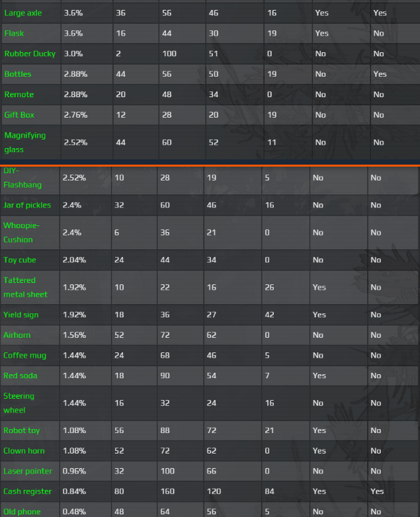This screenshot has width=420, height=517.
Task: Click the Flask item link
Action: tap(14, 33)
